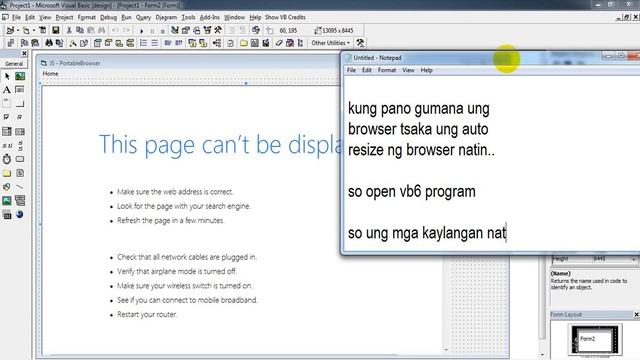Open the Project menu in Visual Basic
This screenshot has width=640, height=360.
pos(64,17)
